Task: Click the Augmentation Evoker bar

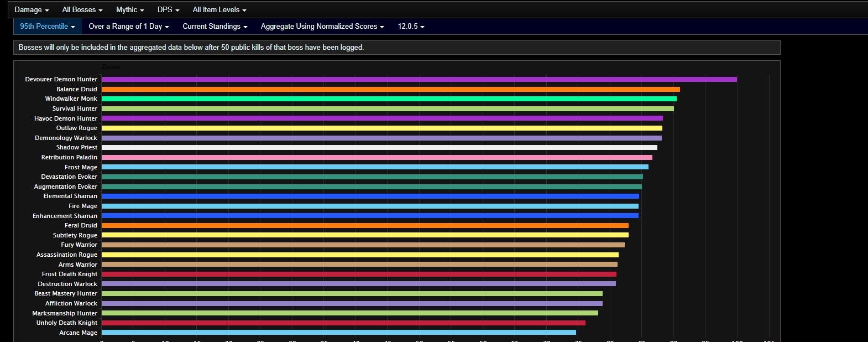Action: (372, 186)
